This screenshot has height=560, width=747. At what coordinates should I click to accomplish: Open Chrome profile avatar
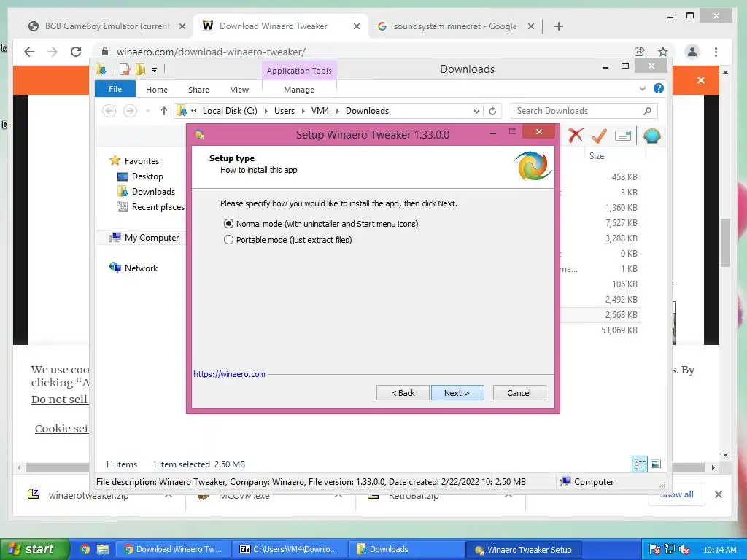tap(692, 52)
